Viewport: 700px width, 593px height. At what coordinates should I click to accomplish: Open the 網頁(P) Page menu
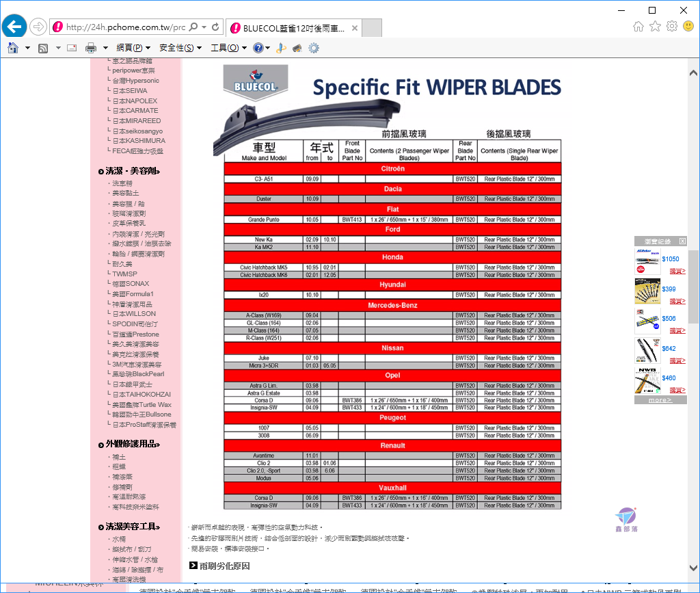click(x=133, y=48)
